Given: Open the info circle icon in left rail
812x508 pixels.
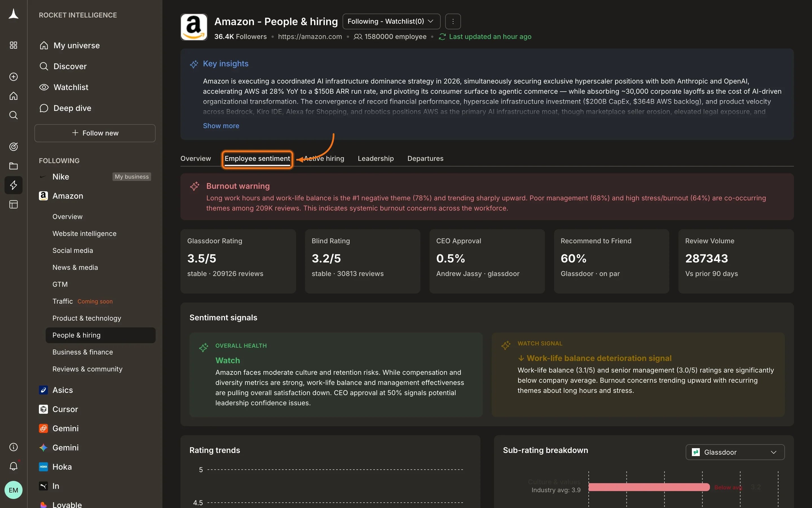Looking at the screenshot, I should tap(14, 447).
